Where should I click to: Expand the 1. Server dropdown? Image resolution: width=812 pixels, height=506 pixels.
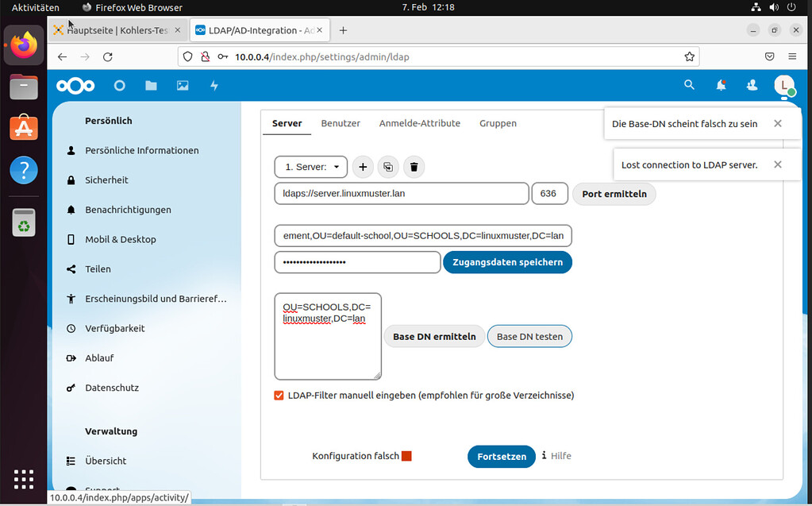click(311, 167)
